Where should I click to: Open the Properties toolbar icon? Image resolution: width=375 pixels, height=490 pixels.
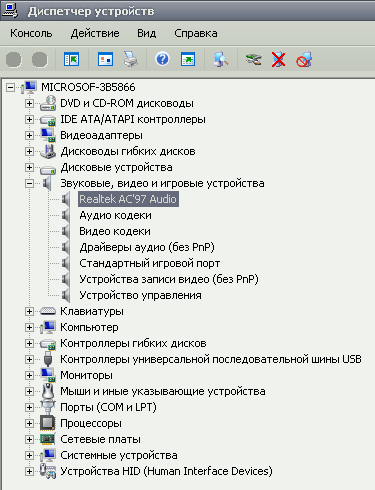click(105, 60)
